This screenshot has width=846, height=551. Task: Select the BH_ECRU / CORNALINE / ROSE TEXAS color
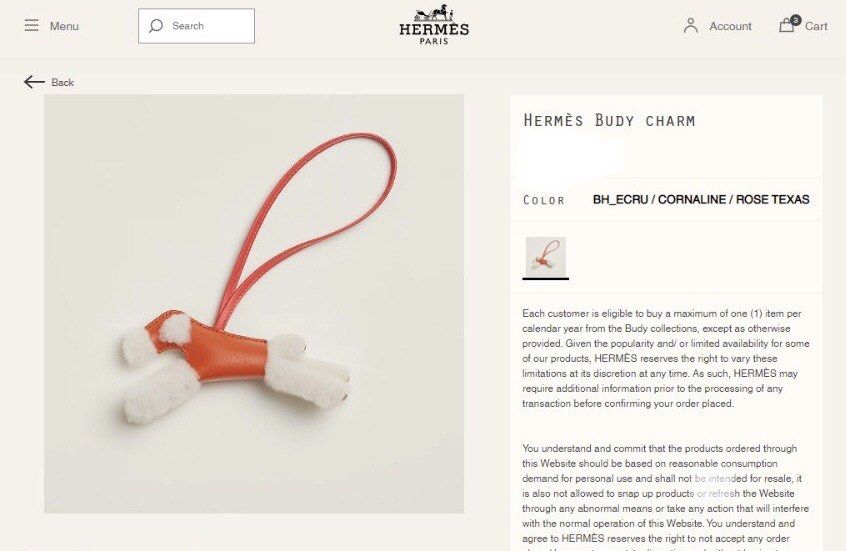click(x=701, y=200)
